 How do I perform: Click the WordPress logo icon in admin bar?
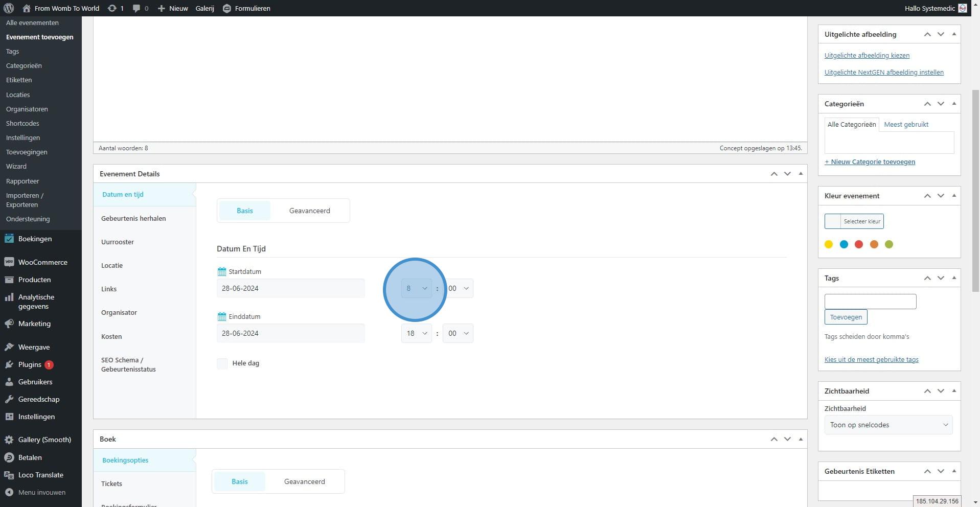(x=9, y=8)
